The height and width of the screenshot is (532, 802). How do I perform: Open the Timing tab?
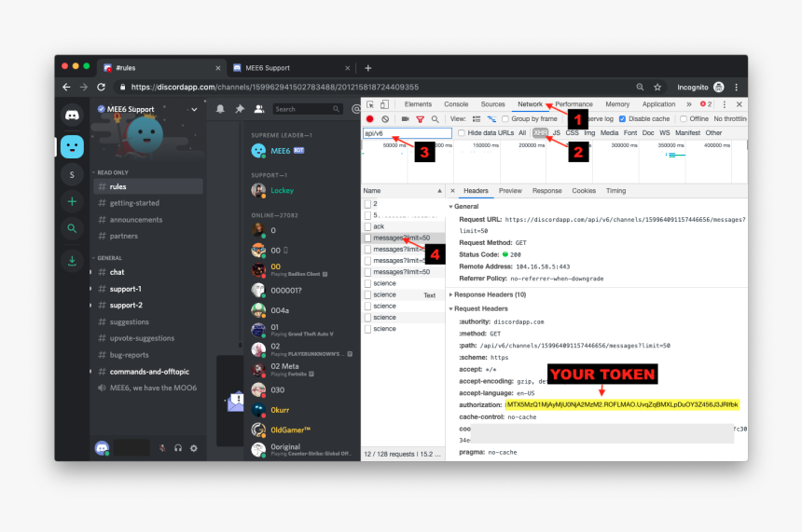[615, 191]
